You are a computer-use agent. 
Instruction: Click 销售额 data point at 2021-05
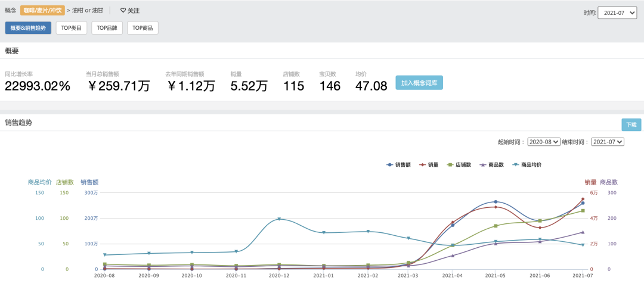pyautogui.click(x=496, y=202)
